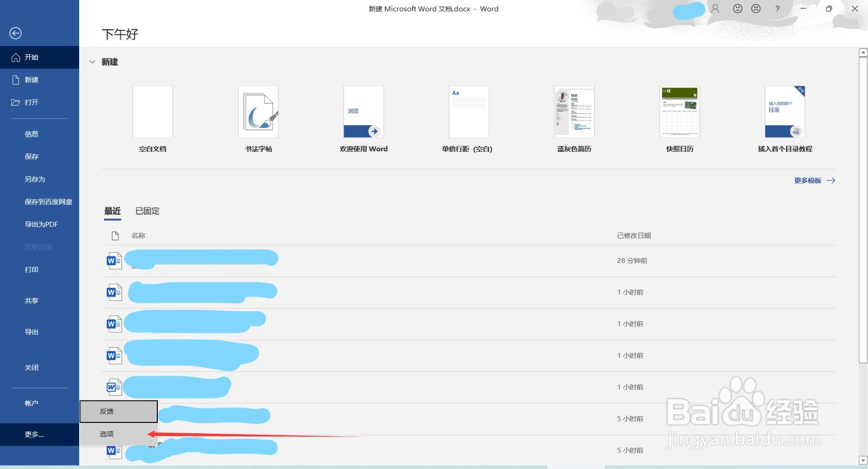
Task: Choose 选项 from the popup menu
Action: tap(119, 434)
